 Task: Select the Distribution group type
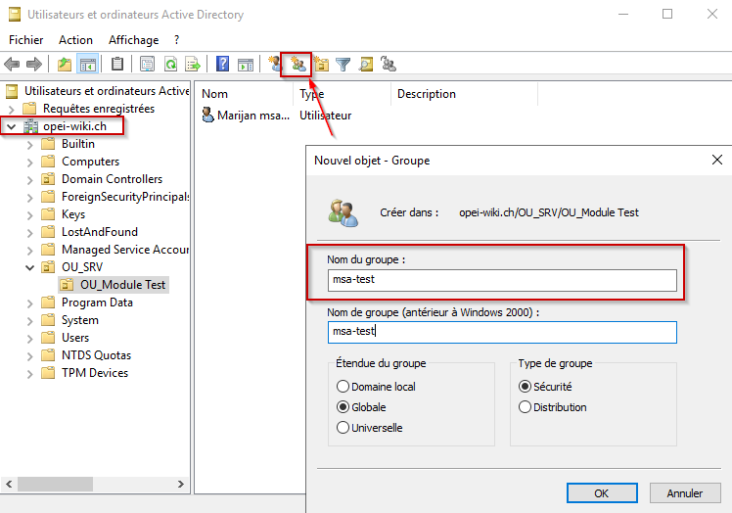tap(552, 407)
